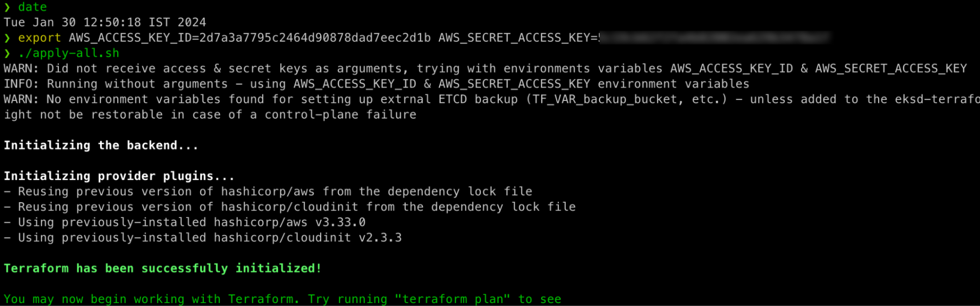This screenshot has width=980, height=306.
Task: Click the Initializing provider plugins heading
Action: pyautogui.click(x=119, y=176)
